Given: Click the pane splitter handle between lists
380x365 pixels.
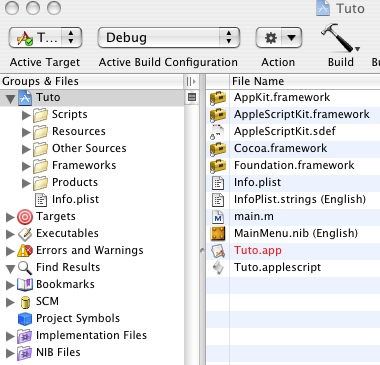Looking at the screenshot, I should point(202,250).
